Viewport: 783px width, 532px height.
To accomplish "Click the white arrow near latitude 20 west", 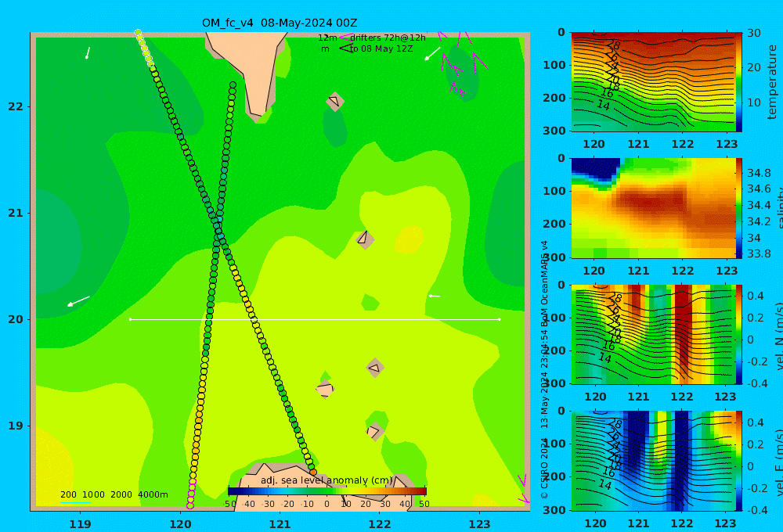I will [x=78, y=301].
